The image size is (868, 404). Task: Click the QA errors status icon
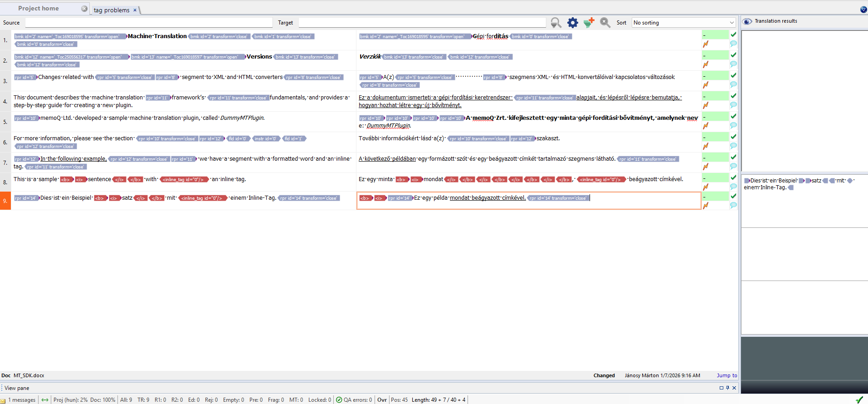(x=339, y=400)
